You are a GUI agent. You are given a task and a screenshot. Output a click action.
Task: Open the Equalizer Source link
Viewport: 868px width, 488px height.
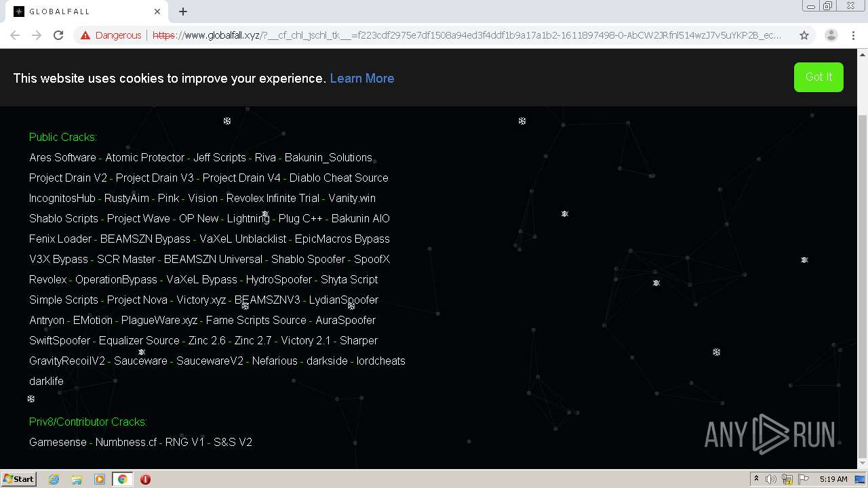[x=139, y=340]
